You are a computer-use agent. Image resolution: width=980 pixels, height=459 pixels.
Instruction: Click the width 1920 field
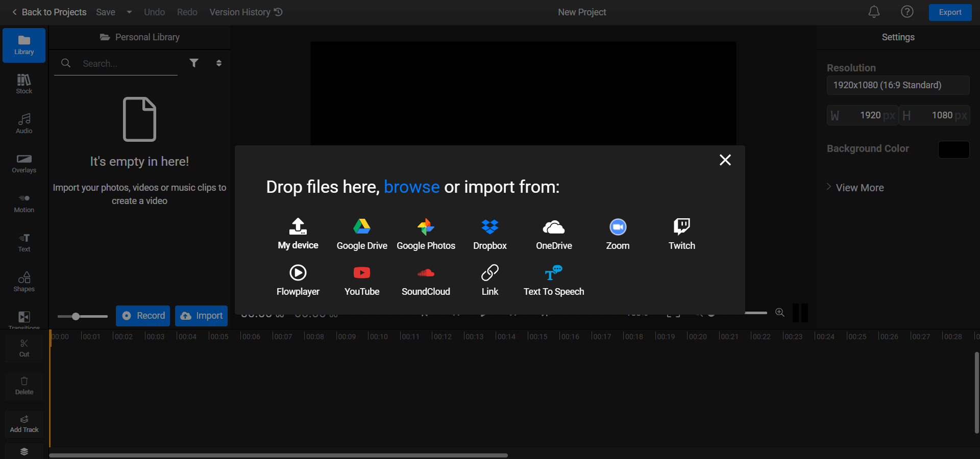coord(863,115)
